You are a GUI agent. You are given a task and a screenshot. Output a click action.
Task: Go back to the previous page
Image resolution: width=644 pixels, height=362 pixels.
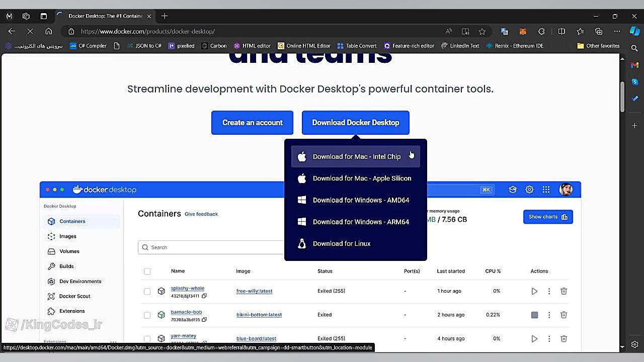pos(12,31)
